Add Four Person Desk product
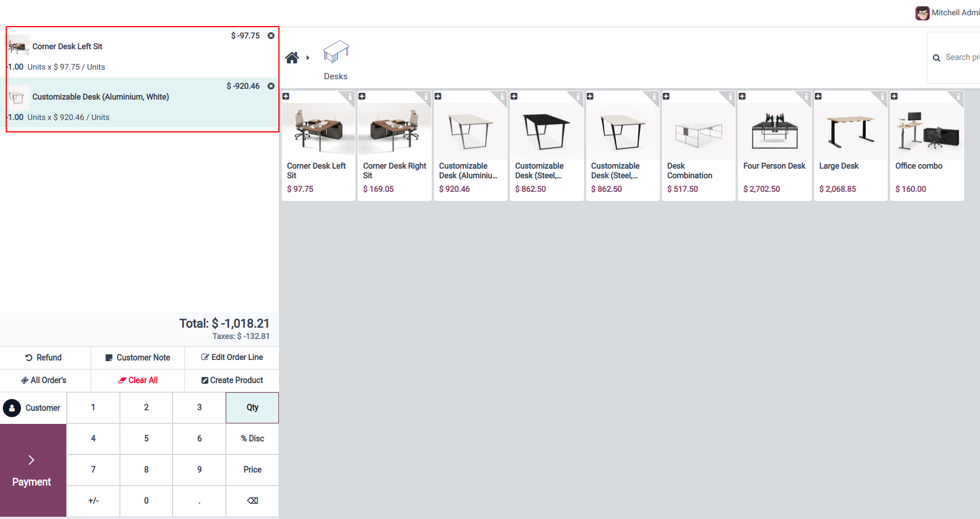980x519 pixels. click(775, 146)
